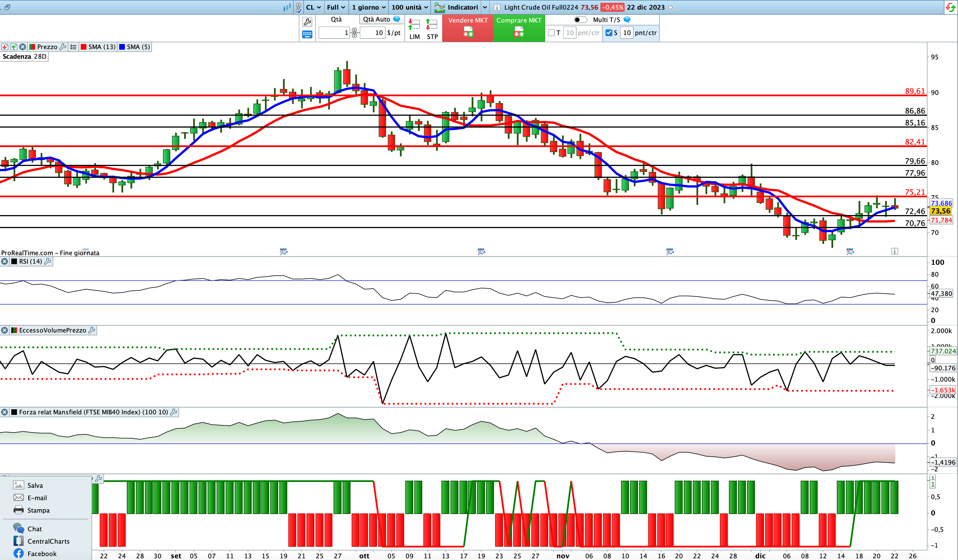Click the T target distance input field
Screen dimensions: 958x560
[x=569, y=33]
